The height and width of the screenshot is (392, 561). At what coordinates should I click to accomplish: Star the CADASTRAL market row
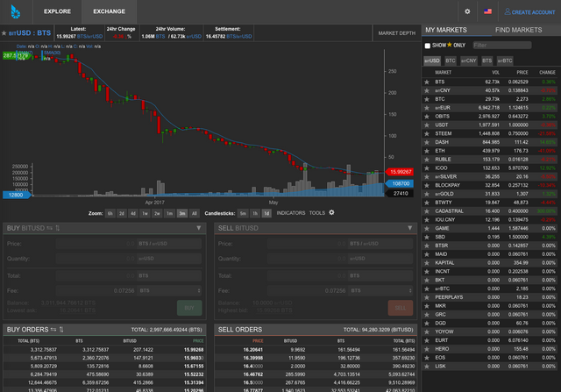tap(427, 211)
